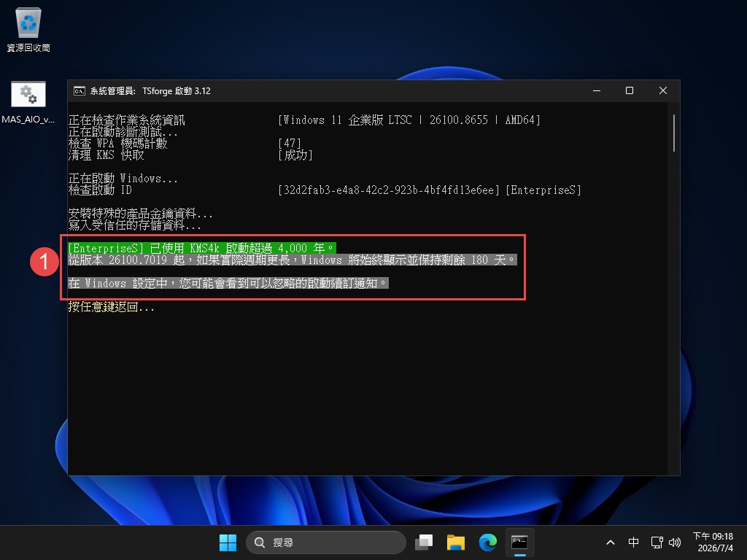Click the WPA count value '[47]'
Image resolution: width=747 pixels, height=560 pixels.
tap(290, 144)
